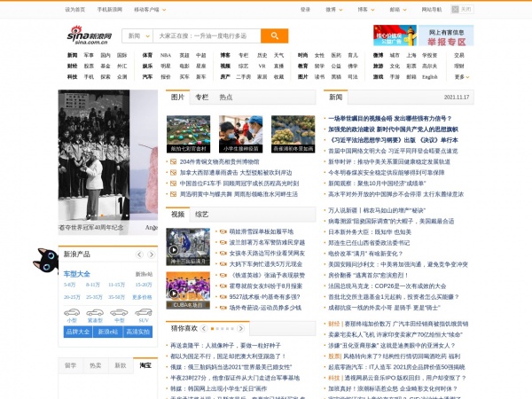The height and width of the screenshot is (399, 532).
Task: Open the Sina logo homepage link
Action: click(90, 35)
